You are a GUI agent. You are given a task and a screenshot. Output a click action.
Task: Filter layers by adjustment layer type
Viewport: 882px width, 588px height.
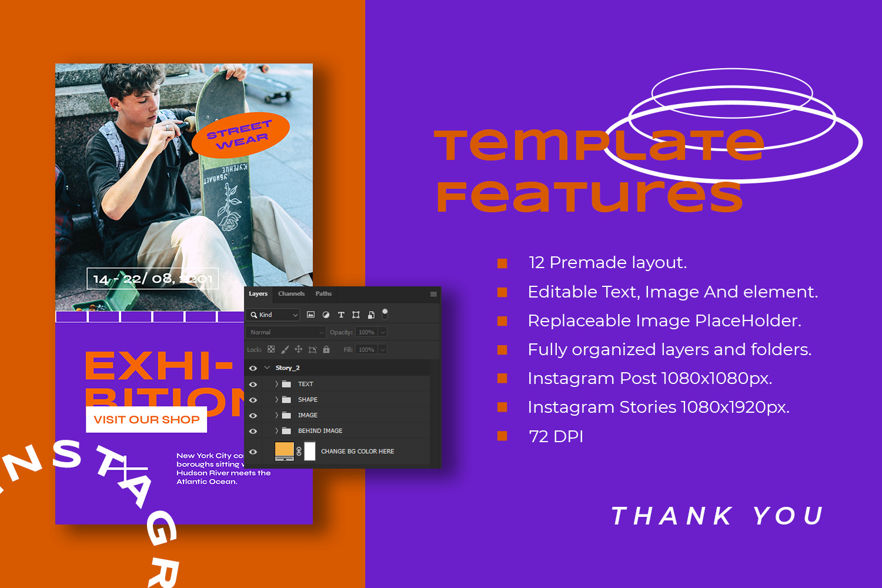pyautogui.click(x=326, y=315)
